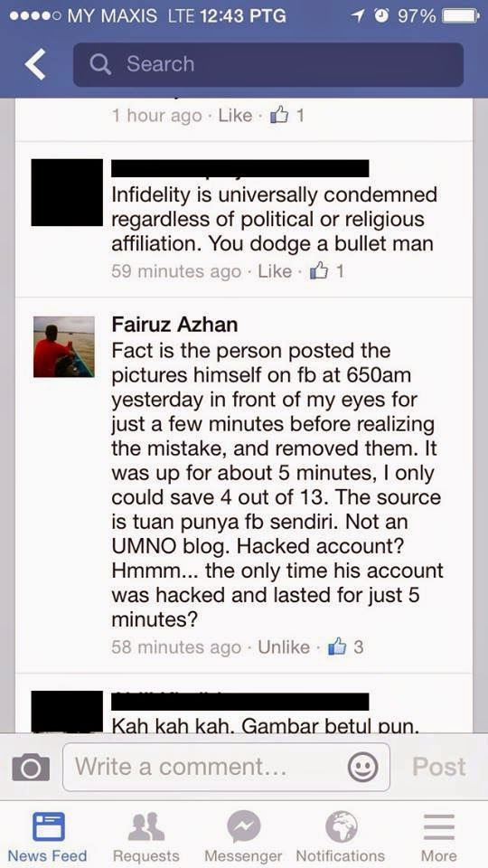Open Notifications globe icon
The height and width of the screenshot is (868, 488).
(341, 827)
